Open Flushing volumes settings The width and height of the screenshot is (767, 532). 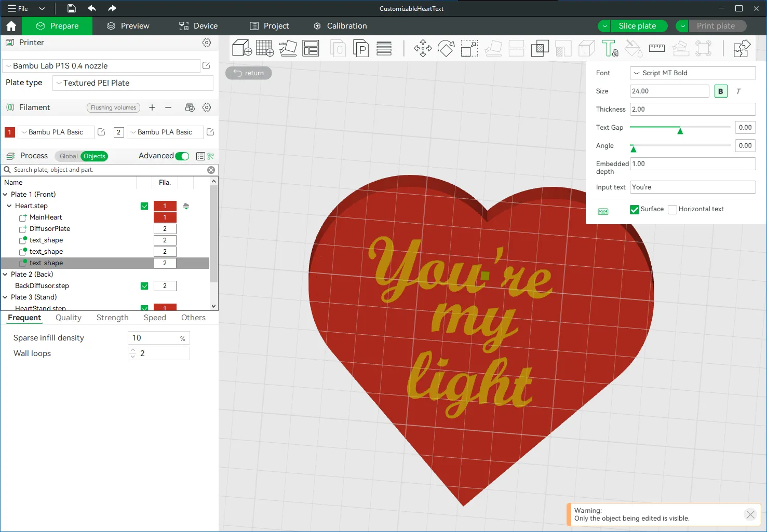[113, 107]
